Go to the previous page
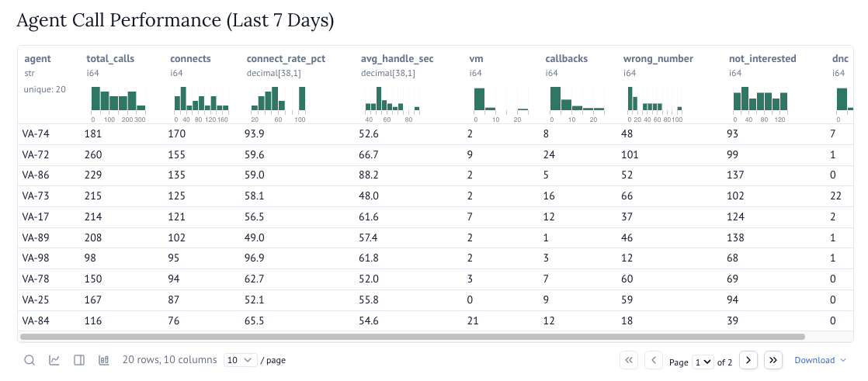The height and width of the screenshot is (381, 868). (x=654, y=360)
